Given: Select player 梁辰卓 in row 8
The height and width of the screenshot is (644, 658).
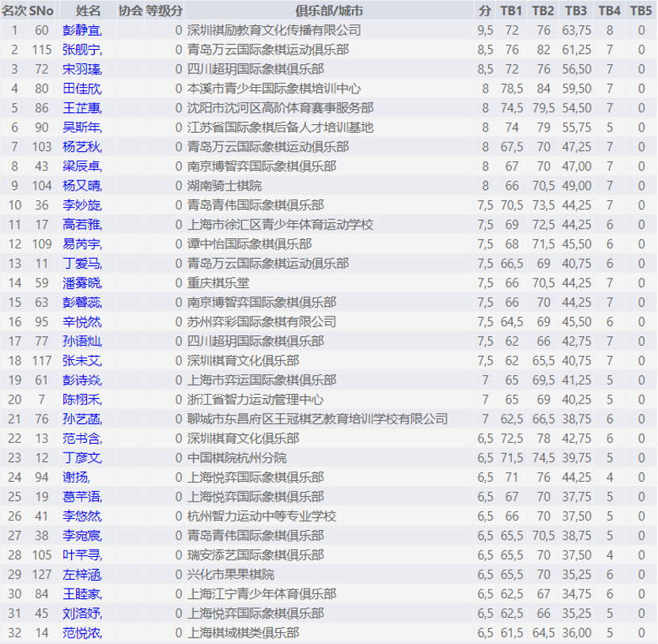Looking at the screenshot, I should click(x=82, y=166).
